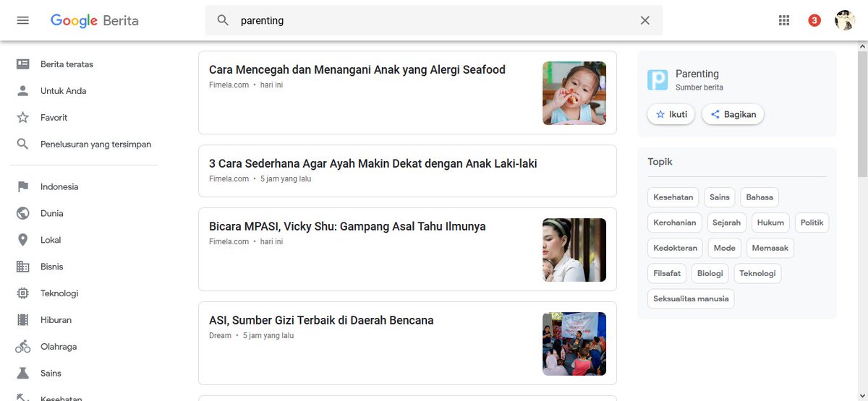Select Indonesia news category
This screenshot has height=401, width=868.
(59, 187)
